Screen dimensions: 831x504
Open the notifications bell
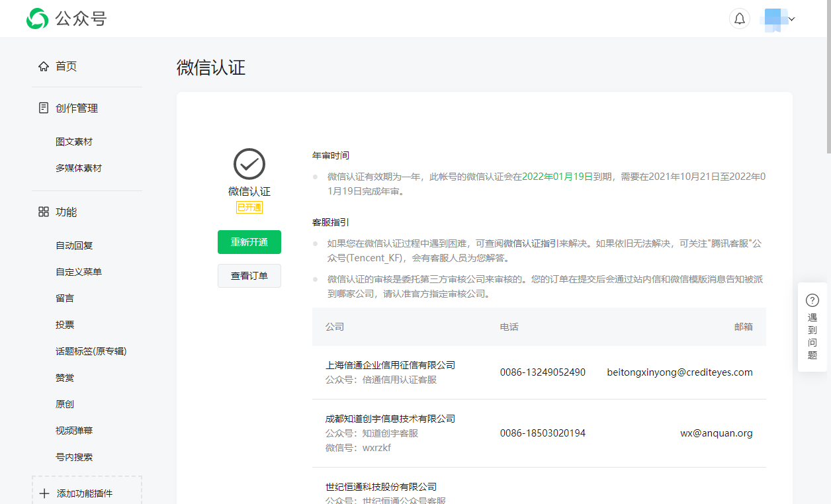pos(739,19)
